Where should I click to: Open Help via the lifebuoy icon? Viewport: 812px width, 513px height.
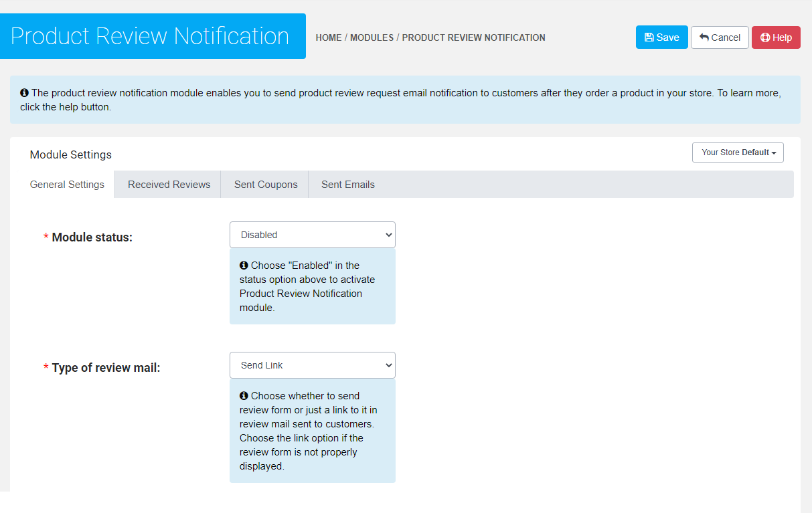click(x=765, y=37)
